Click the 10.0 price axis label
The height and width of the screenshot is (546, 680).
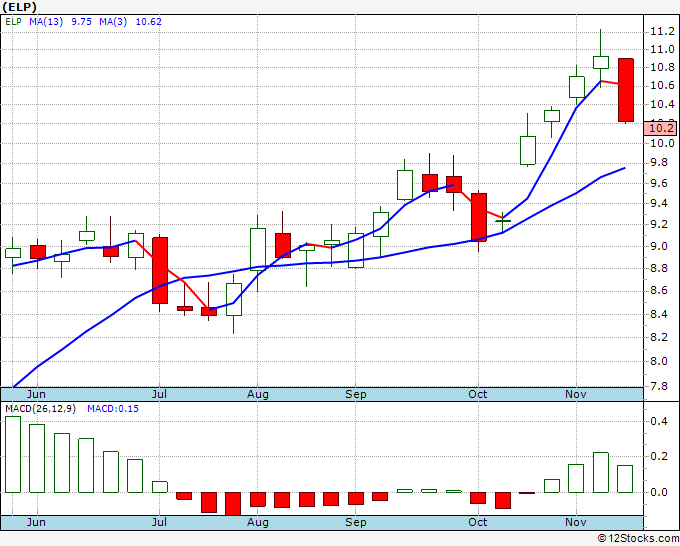tap(662, 144)
